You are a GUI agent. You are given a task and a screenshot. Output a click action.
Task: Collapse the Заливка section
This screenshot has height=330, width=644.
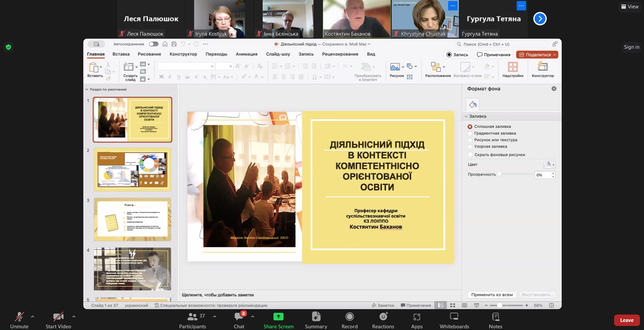tap(466, 116)
